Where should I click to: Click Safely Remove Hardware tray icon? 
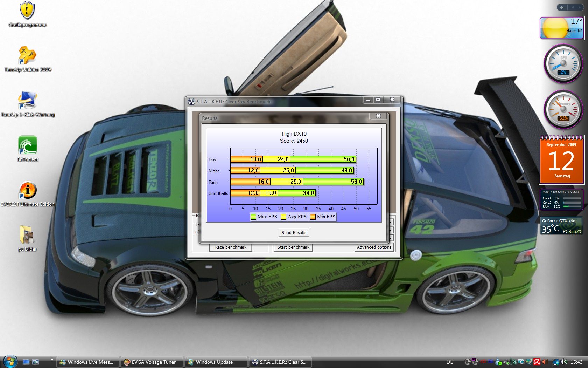pos(506,362)
